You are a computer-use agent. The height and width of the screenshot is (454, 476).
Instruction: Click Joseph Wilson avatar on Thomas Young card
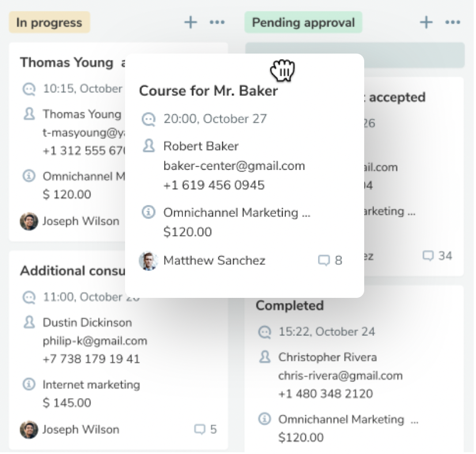[29, 221]
